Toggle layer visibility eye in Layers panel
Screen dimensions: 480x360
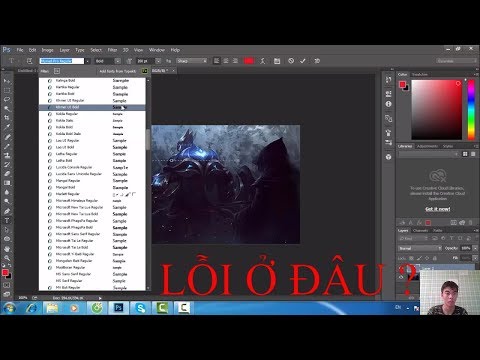point(401,277)
